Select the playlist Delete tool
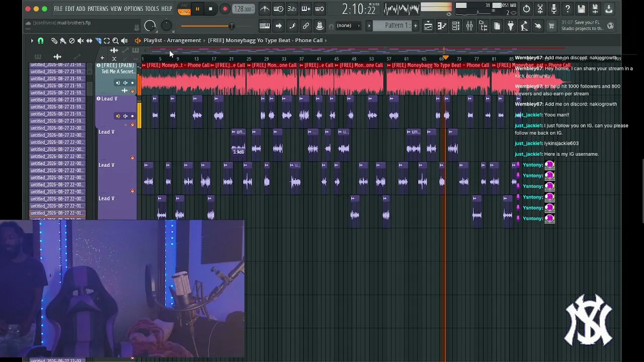 pos(71,41)
